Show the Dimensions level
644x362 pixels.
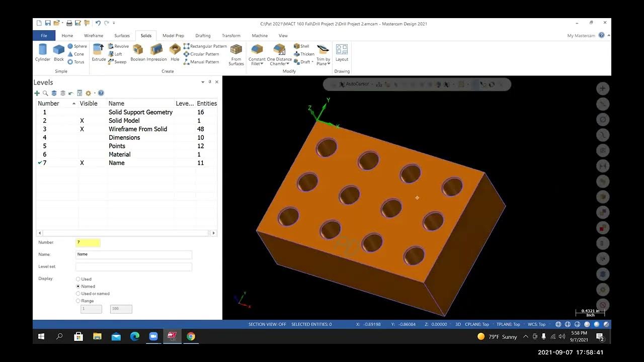pyautogui.click(x=82, y=138)
